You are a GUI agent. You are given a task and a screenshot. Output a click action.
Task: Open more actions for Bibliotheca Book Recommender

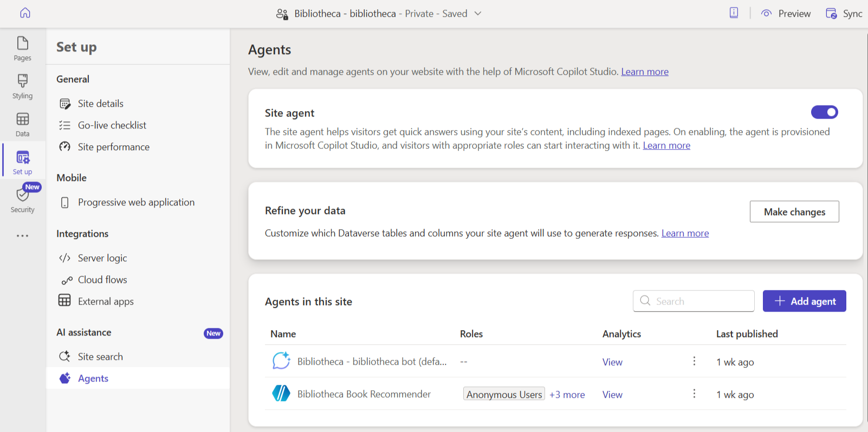pos(694,394)
